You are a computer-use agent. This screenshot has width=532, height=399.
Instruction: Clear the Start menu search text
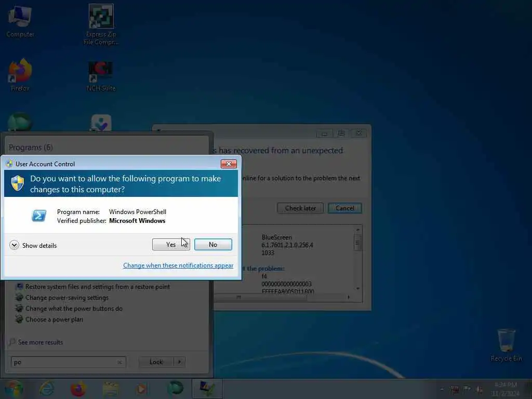pyautogui.click(x=119, y=362)
